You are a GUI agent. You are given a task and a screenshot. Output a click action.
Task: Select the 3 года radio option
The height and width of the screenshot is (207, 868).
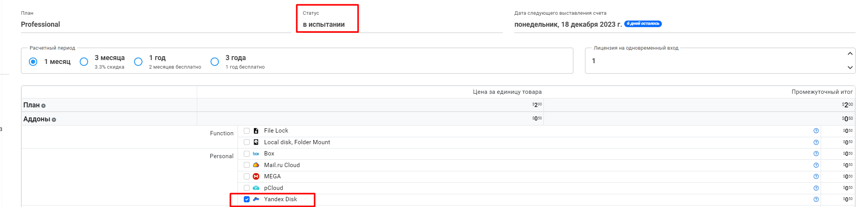[215, 62]
